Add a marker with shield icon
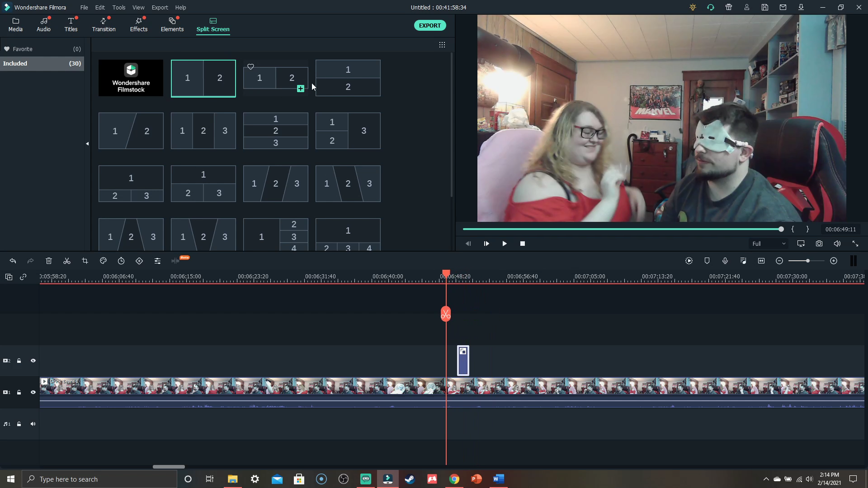 [707, 261]
